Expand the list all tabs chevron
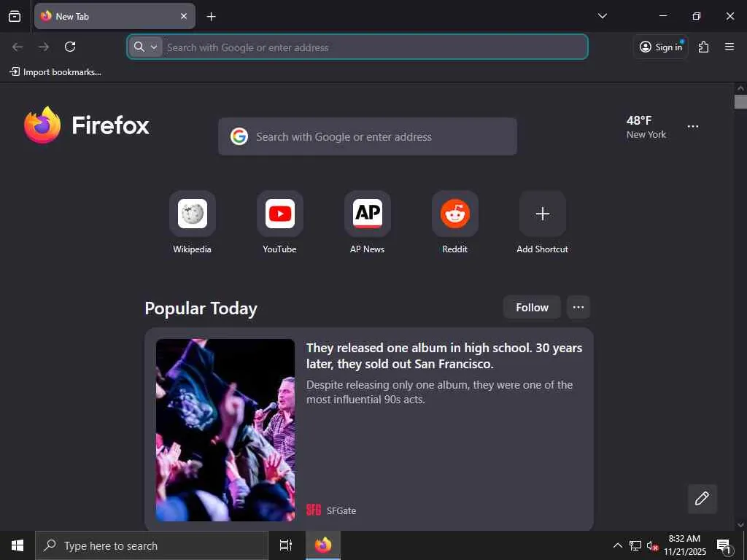 tap(602, 16)
